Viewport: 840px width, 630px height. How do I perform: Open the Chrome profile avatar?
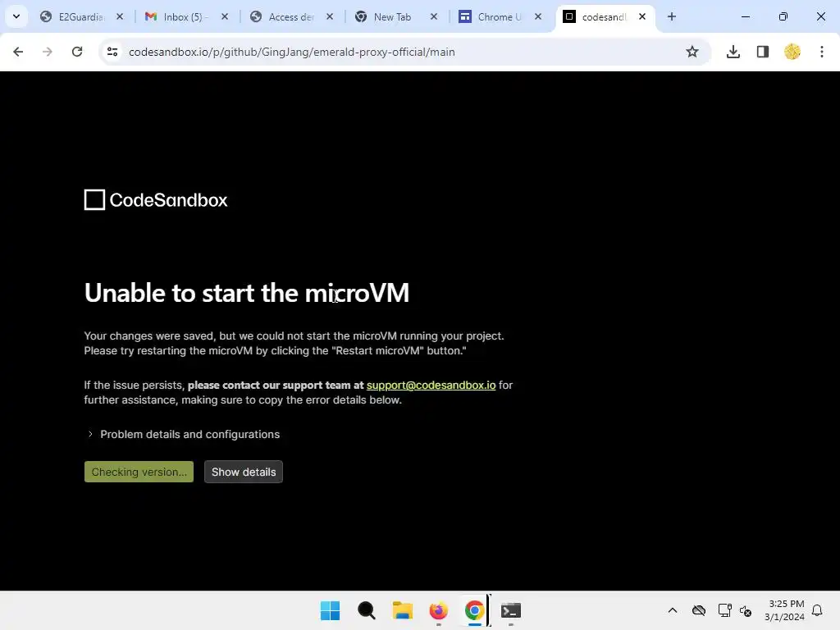click(x=792, y=52)
